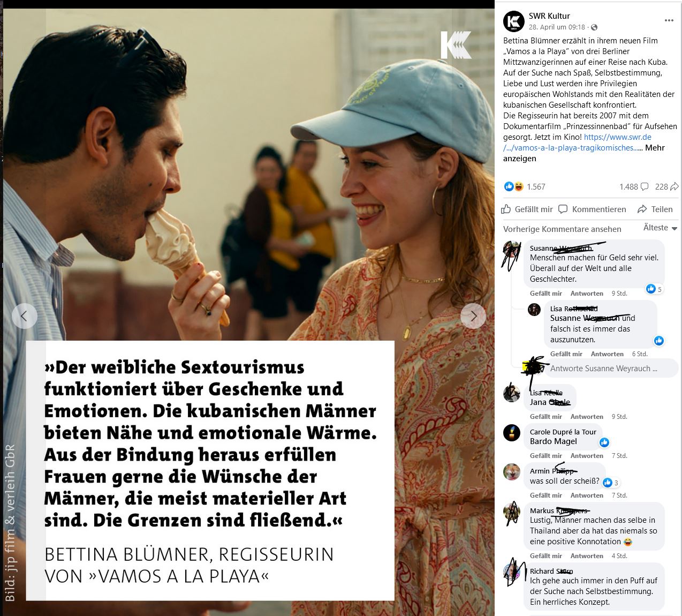Viewport: 682px width, 616px height.
Task: Open the reaction emojis summary 1.567
Action: click(525, 186)
